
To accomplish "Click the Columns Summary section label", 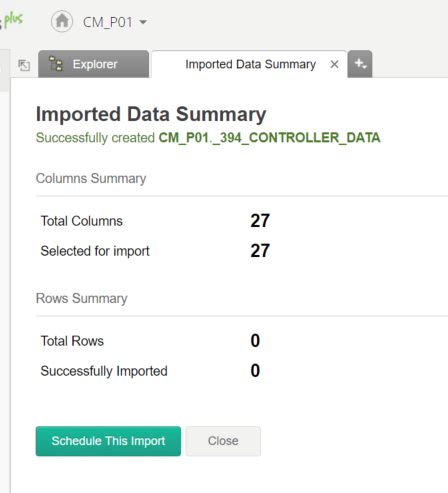I will coord(91,178).
